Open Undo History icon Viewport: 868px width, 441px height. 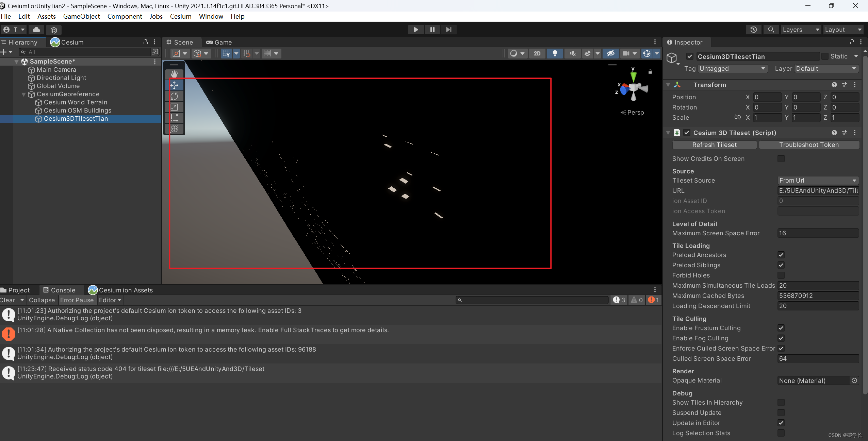pos(753,30)
